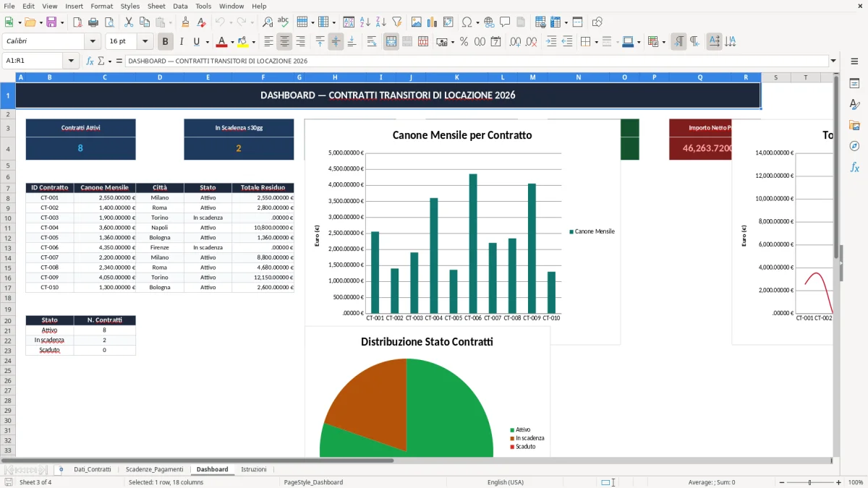Switch to the Scadenze_Pagamenti sheet tab
Screen dimensions: 868x488
click(154, 469)
